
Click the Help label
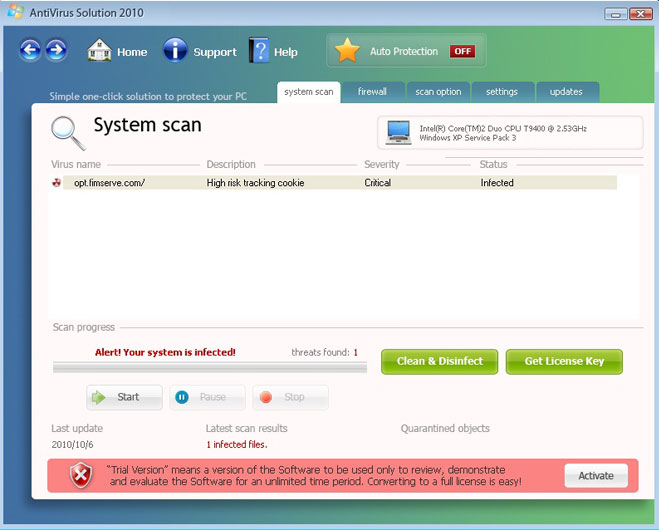[286, 52]
